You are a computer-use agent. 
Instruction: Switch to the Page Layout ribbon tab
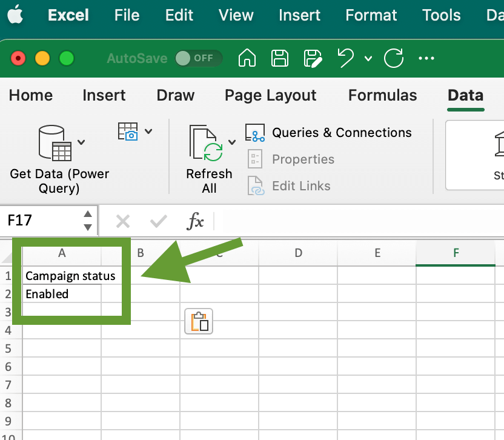point(270,96)
